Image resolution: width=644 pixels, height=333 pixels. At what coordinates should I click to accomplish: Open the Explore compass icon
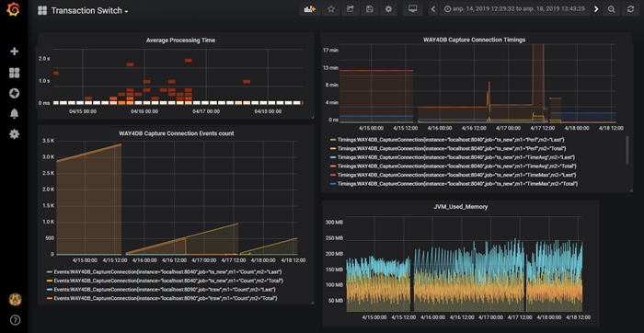[14, 93]
